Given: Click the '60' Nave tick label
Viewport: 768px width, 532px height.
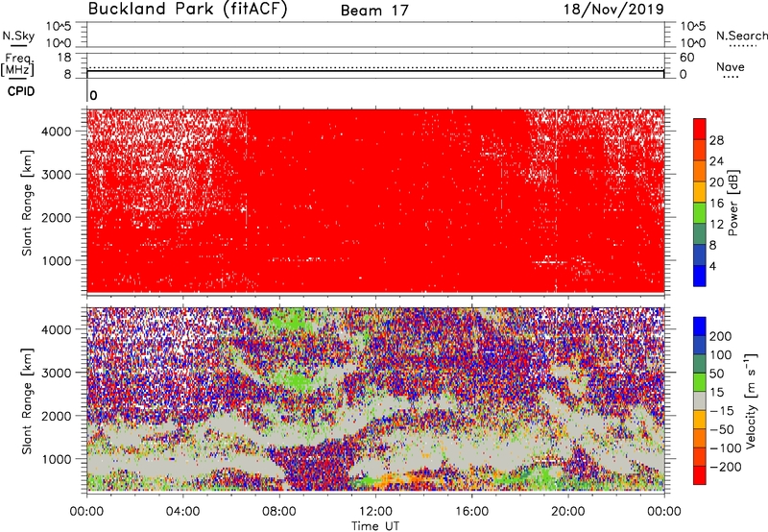Looking at the screenshot, I should tap(686, 58).
